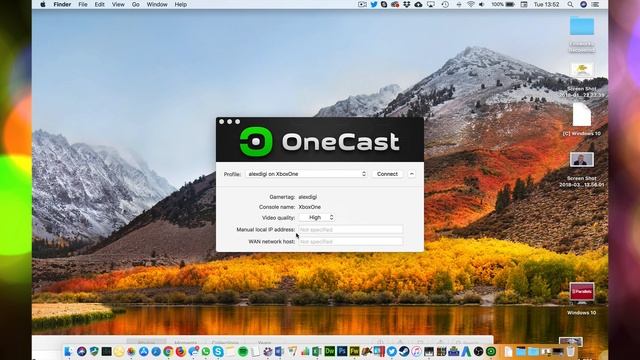Launch Photoshop from the Dock
640x360 pixels.
coord(342,351)
